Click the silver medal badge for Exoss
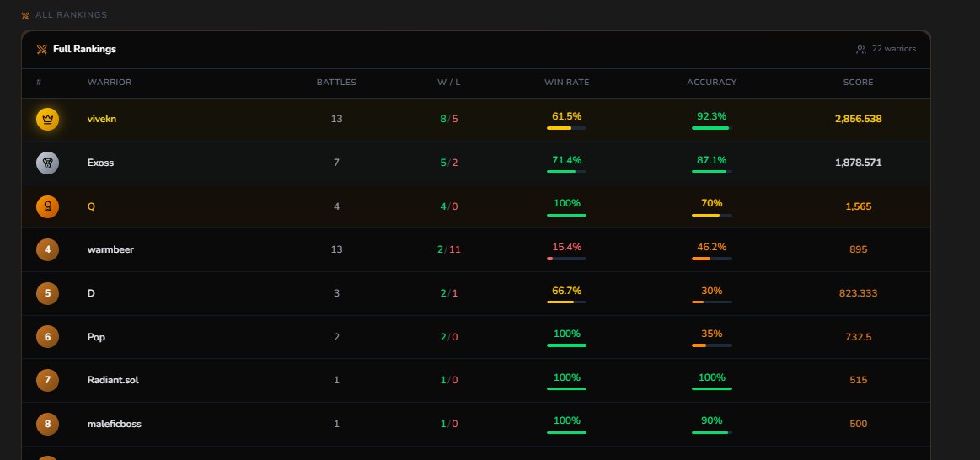980x460 pixels. [47, 163]
